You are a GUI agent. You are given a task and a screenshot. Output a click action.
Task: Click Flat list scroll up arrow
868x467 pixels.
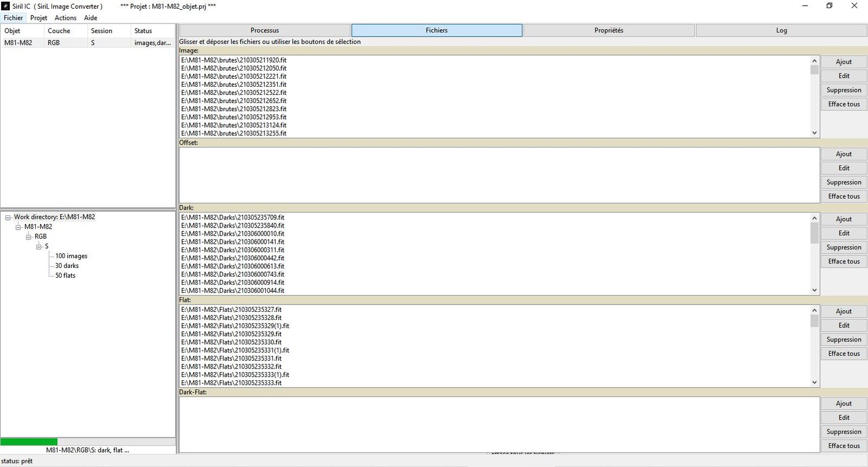[815, 310]
